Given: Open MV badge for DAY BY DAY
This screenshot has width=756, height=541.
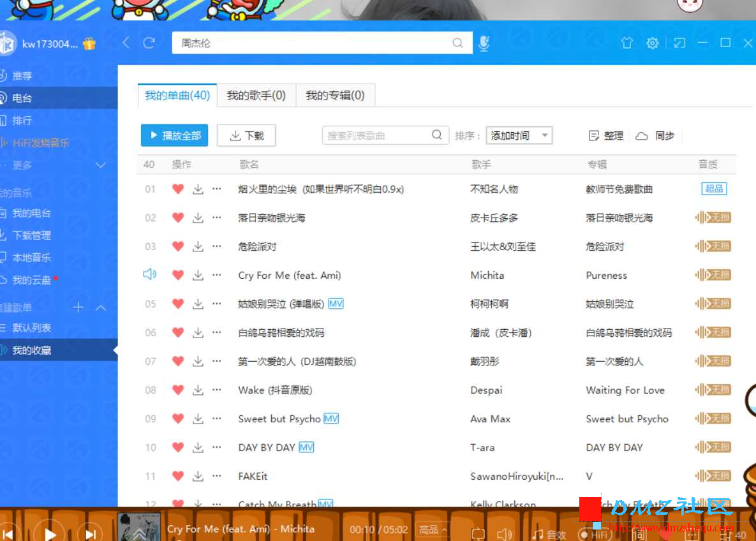Looking at the screenshot, I should [x=307, y=447].
